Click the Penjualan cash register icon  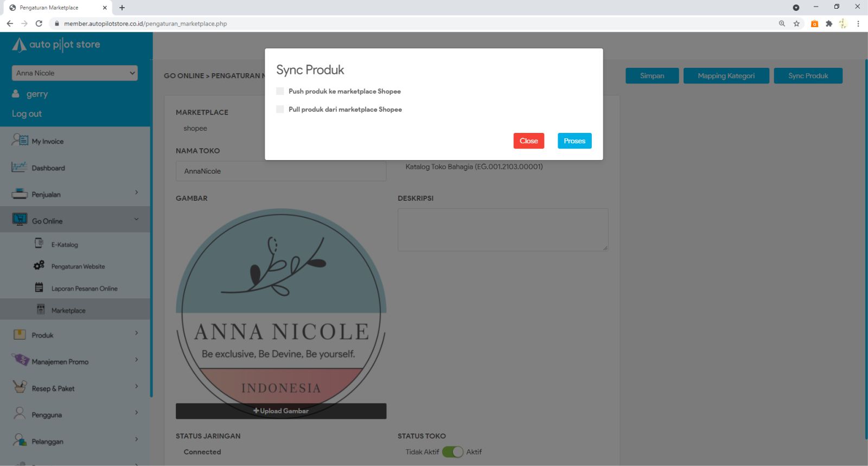click(x=20, y=194)
